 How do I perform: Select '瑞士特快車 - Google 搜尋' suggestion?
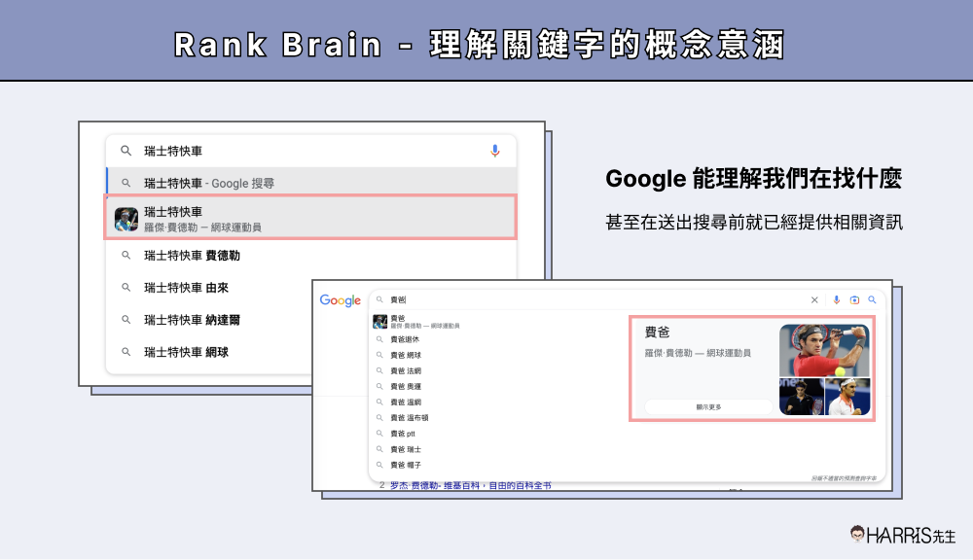pos(311,183)
